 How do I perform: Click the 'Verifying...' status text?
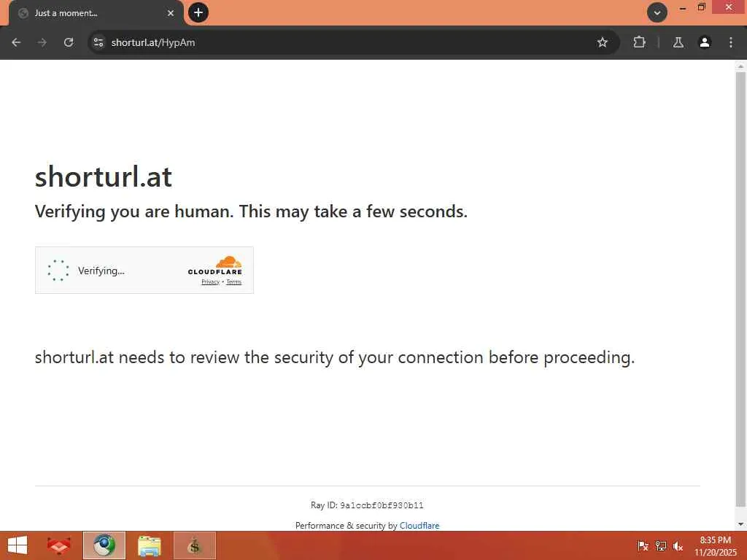click(101, 271)
